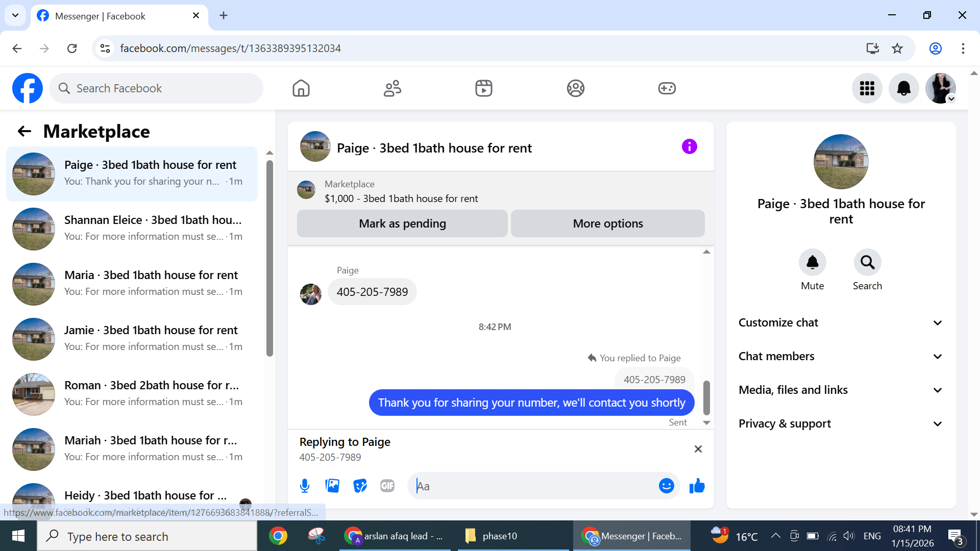Click Mark as pending button
This screenshot has width=980, height=551.
[x=402, y=223]
